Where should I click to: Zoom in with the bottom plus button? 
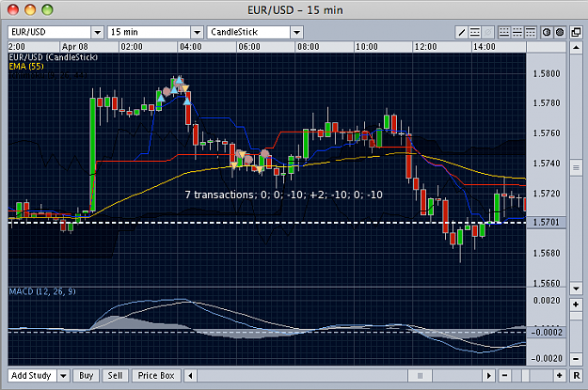(560, 375)
